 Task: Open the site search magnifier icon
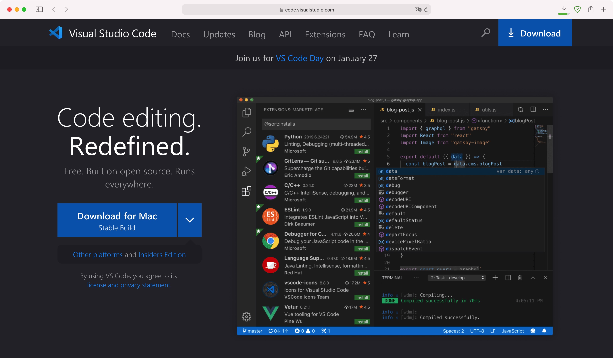coord(486,33)
